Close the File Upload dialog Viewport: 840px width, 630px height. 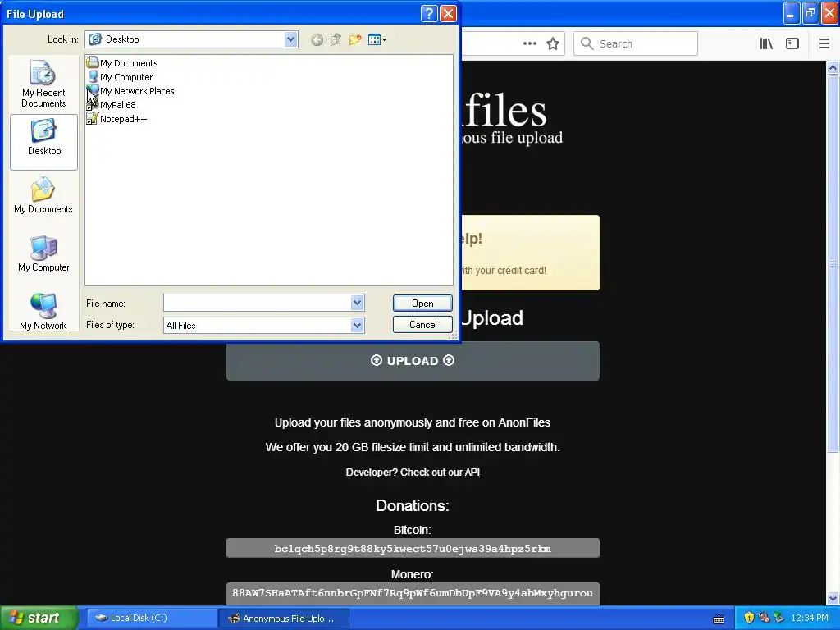448,13
